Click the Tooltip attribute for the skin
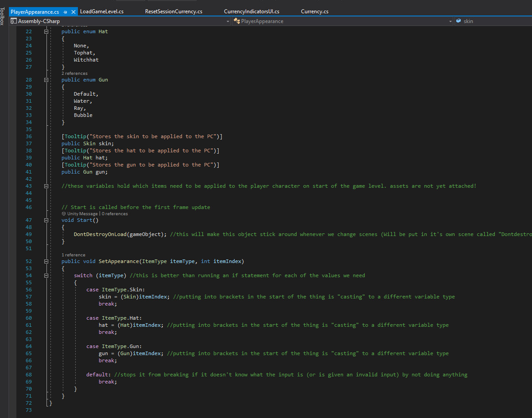The width and height of the screenshot is (532, 418). 142,136
